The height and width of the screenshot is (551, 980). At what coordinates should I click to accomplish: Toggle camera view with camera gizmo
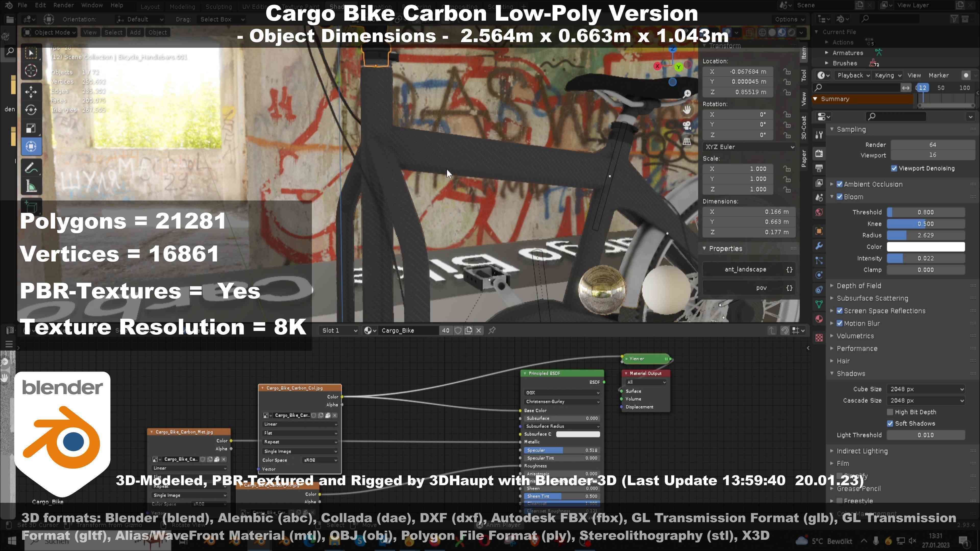pos(687,126)
